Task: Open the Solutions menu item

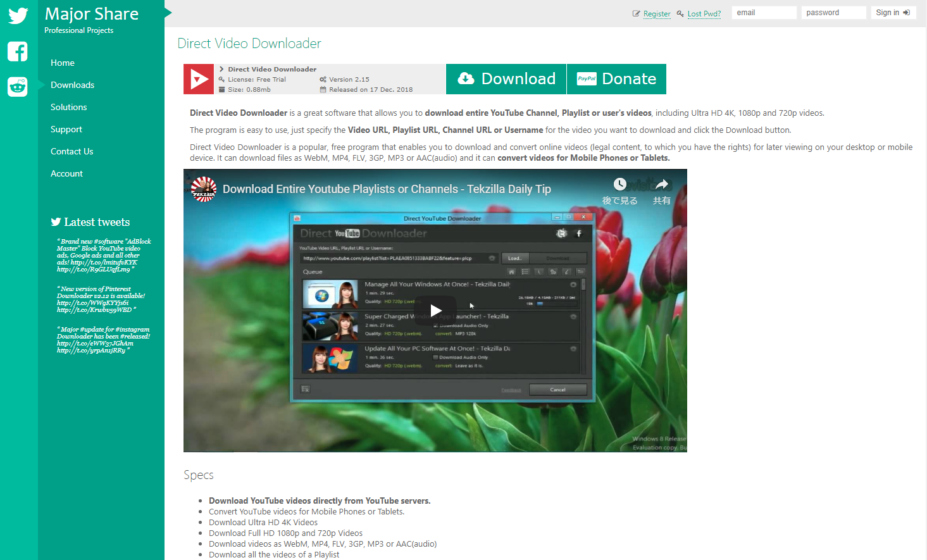Action: coord(69,107)
